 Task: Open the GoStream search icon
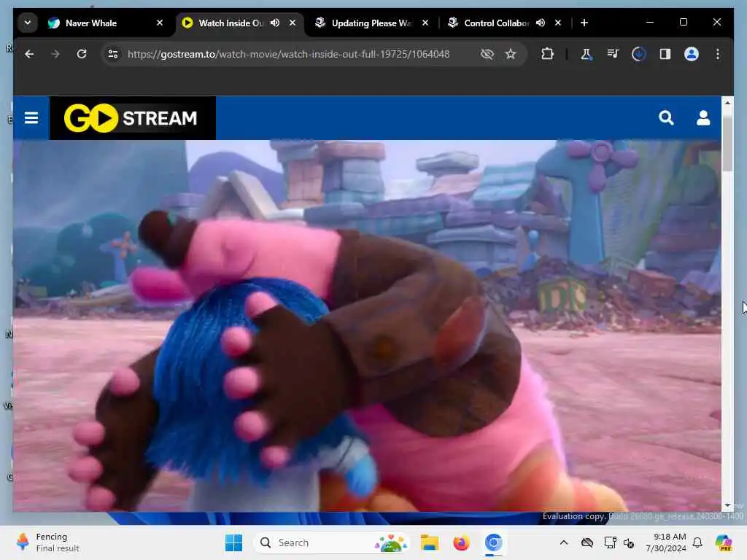pos(666,117)
